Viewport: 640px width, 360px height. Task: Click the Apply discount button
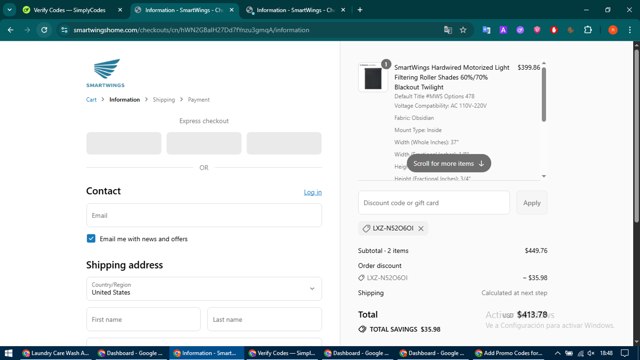click(531, 202)
